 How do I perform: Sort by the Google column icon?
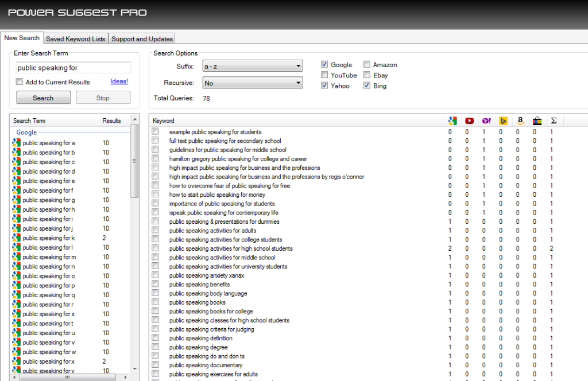tap(452, 120)
